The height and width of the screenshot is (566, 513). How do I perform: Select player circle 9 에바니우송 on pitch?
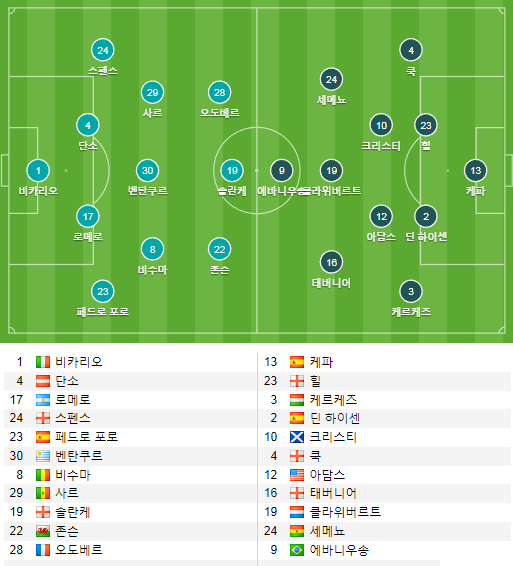tap(282, 170)
